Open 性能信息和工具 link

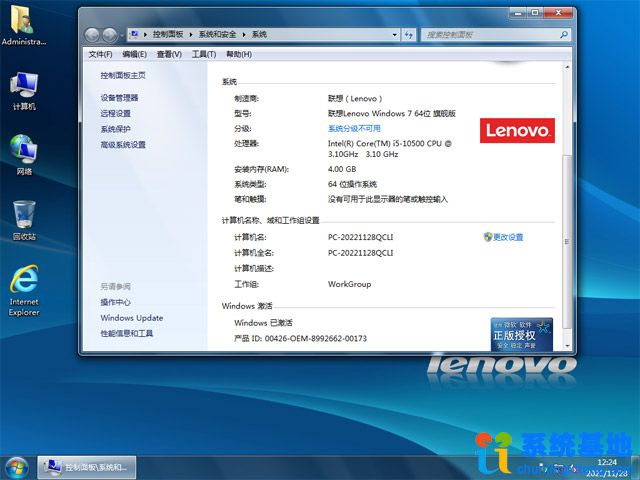coord(127,333)
